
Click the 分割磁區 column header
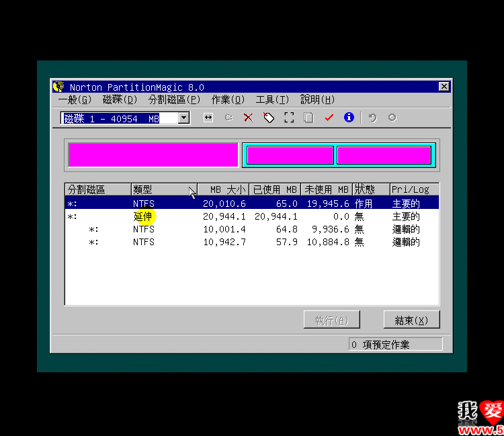98,189
